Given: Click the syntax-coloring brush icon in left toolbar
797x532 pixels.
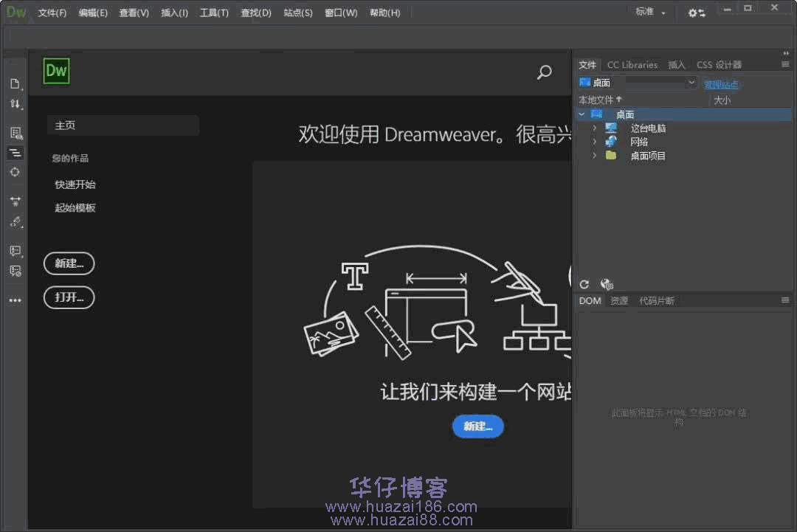Looking at the screenshot, I should [15, 222].
